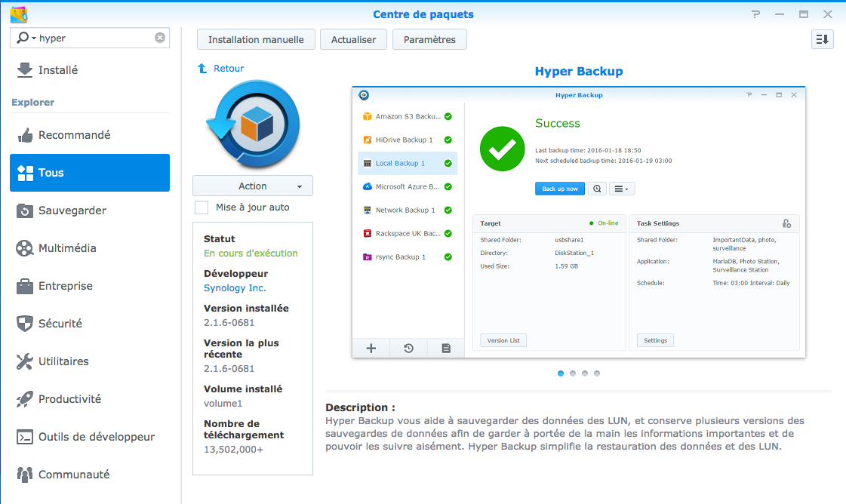Image resolution: width=846 pixels, height=504 pixels.
Task: Show the first screenshot via first dot
Action: [561, 373]
